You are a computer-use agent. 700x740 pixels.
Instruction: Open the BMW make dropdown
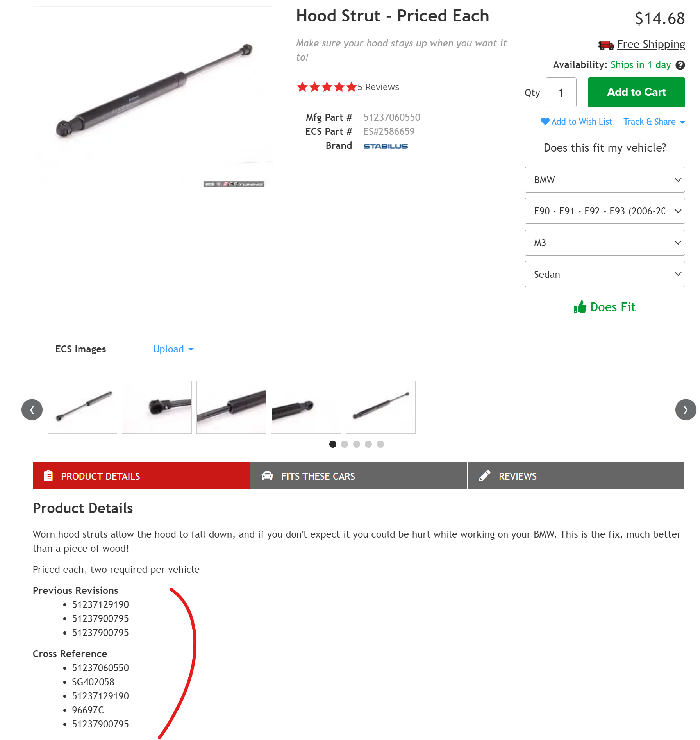(x=604, y=180)
